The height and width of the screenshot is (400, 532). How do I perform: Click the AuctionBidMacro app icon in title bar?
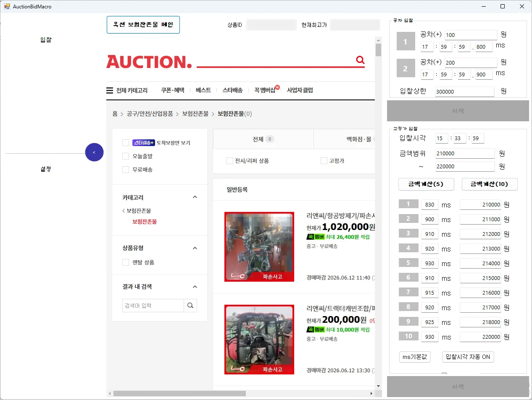click(x=7, y=6)
